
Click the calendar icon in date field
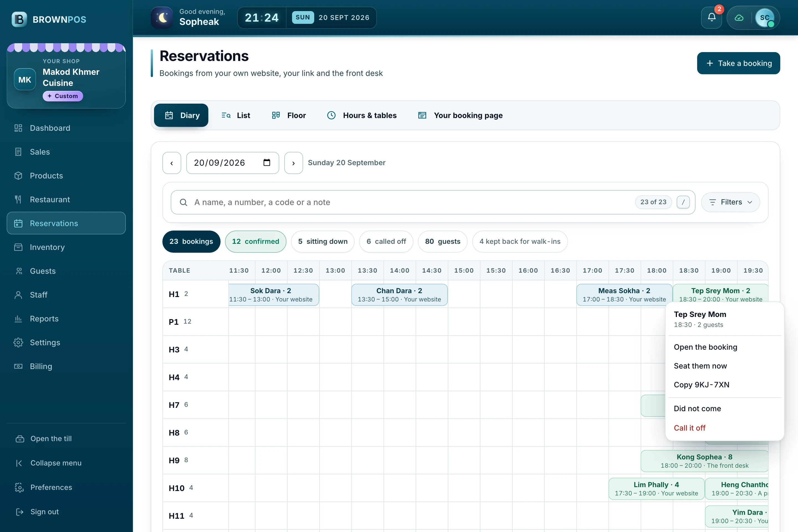pos(267,163)
